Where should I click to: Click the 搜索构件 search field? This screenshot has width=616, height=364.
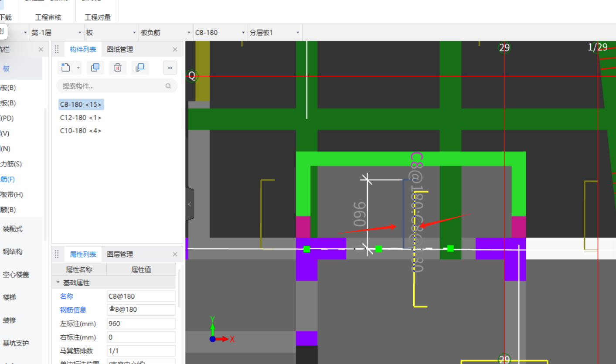coord(117,86)
